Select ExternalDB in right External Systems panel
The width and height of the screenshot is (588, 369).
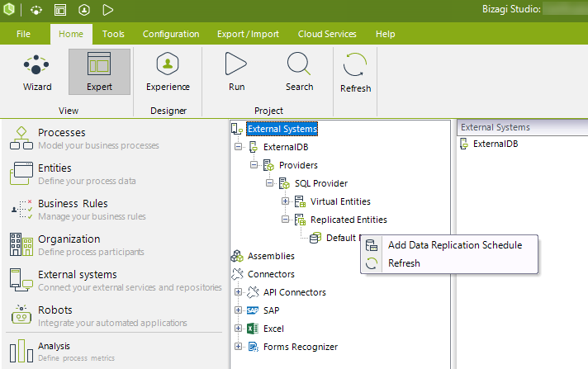point(495,144)
